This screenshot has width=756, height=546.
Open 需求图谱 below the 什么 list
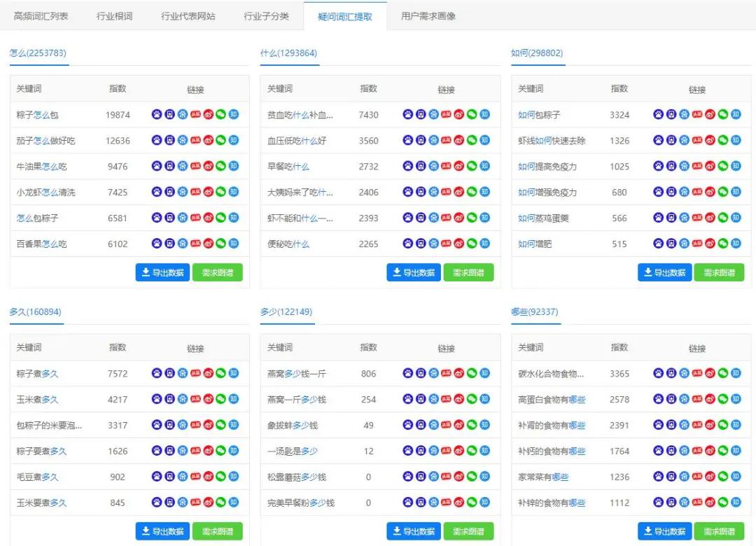tap(469, 272)
